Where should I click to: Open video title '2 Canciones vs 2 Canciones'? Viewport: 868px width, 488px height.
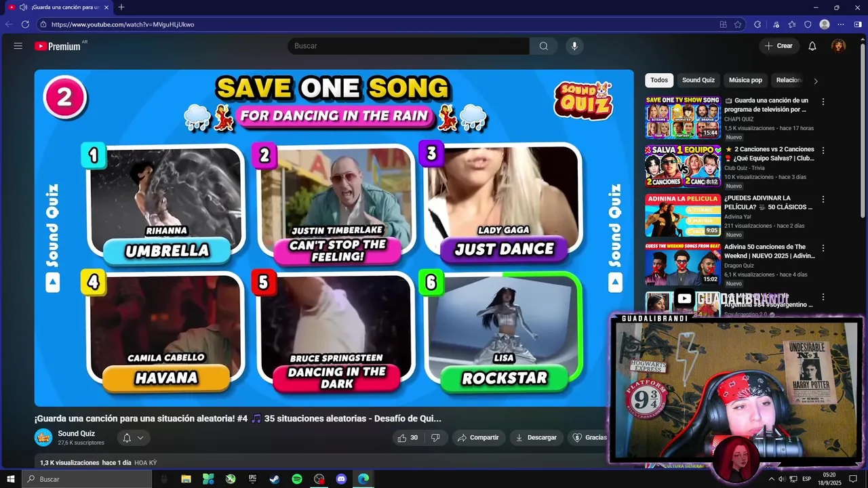point(770,153)
